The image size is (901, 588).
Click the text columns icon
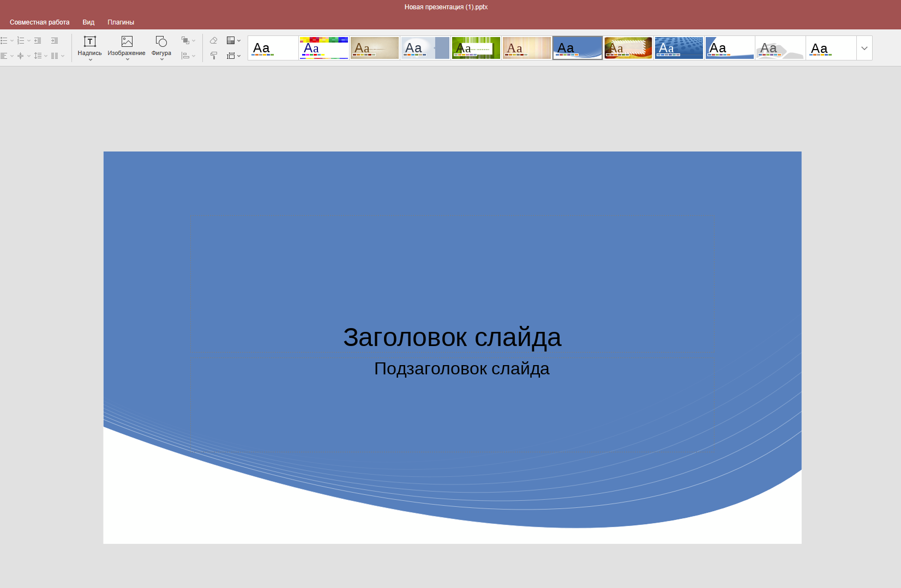pyautogui.click(x=55, y=56)
